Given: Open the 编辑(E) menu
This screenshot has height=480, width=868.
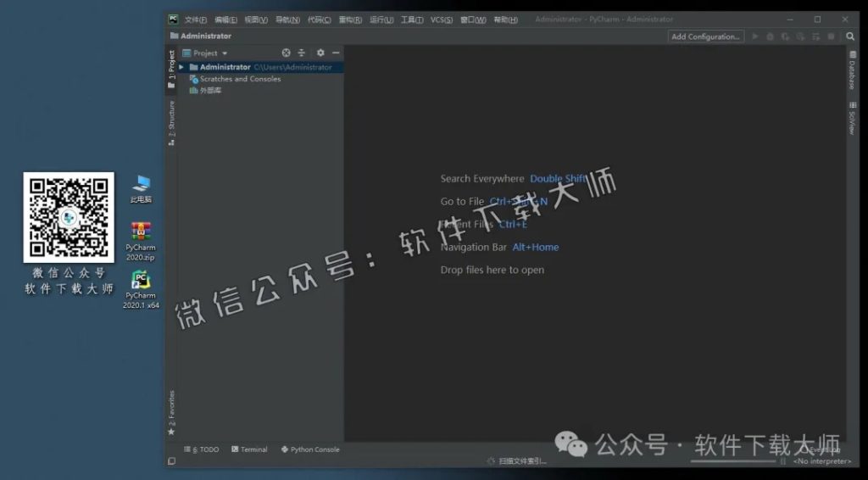Looking at the screenshot, I should pyautogui.click(x=225, y=20).
